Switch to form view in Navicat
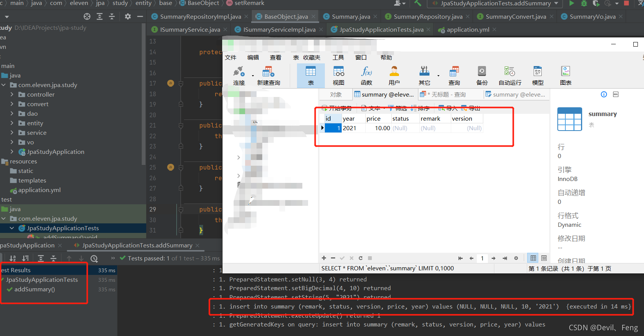This screenshot has height=336, width=644. 544,258
